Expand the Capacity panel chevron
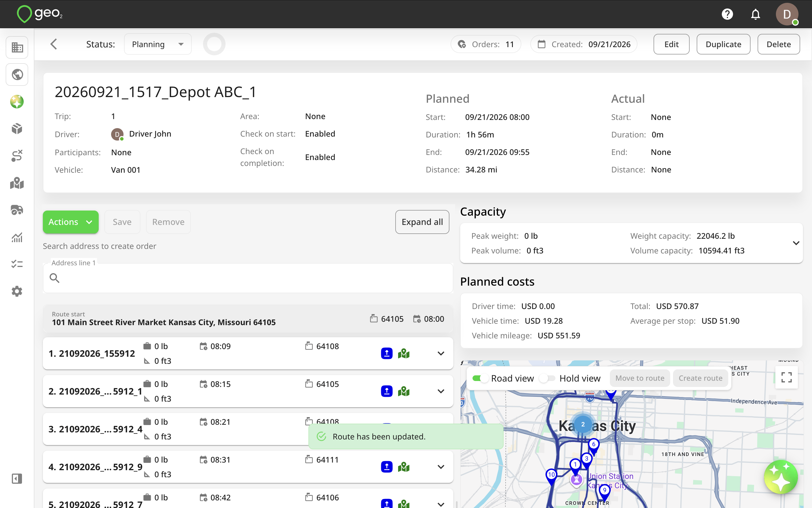Image resolution: width=812 pixels, height=508 pixels. [x=796, y=243]
